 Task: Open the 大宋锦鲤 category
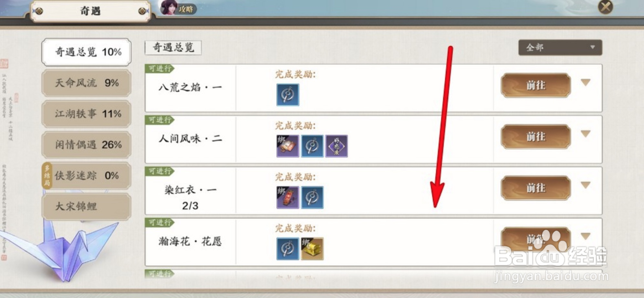87,207
